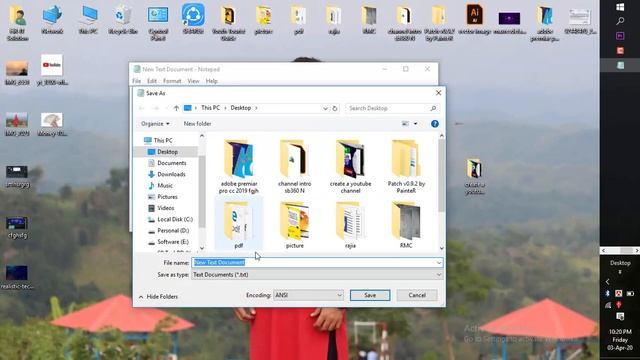The height and width of the screenshot is (360, 640).
Task: Click the Up one level arrow
Action: pos(176,108)
